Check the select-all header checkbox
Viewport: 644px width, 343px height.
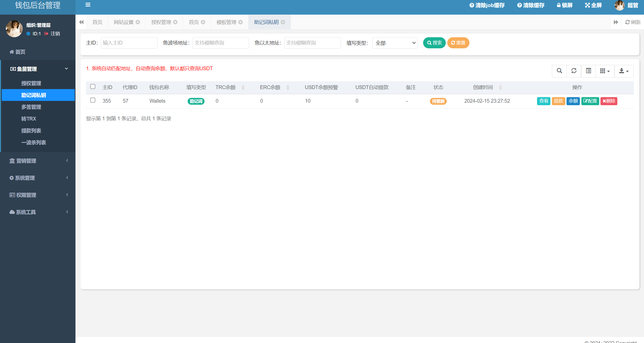click(x=93, y=87)
